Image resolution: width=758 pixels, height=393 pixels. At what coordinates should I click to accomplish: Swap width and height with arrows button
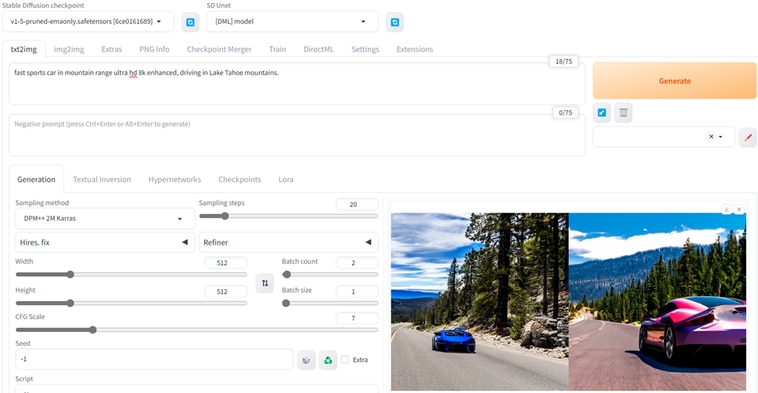pos(264,283)
